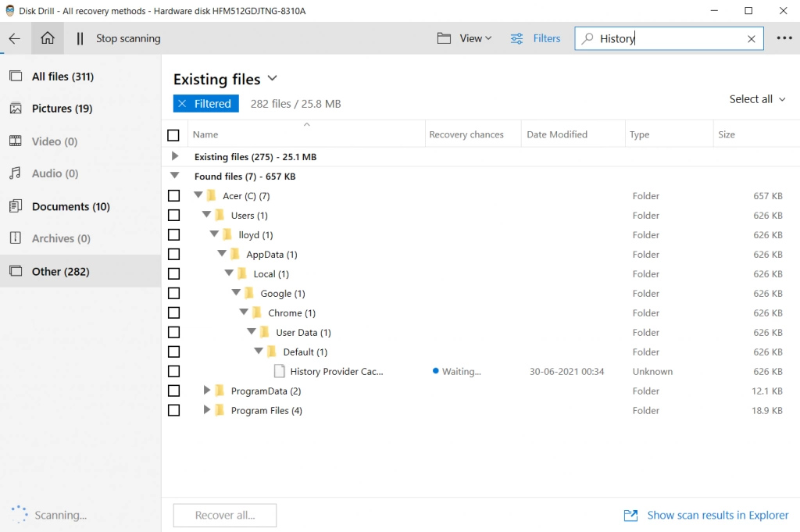Collapse the Found files (7) group
This screenshot has width=800, height=532.
(174, 176)
